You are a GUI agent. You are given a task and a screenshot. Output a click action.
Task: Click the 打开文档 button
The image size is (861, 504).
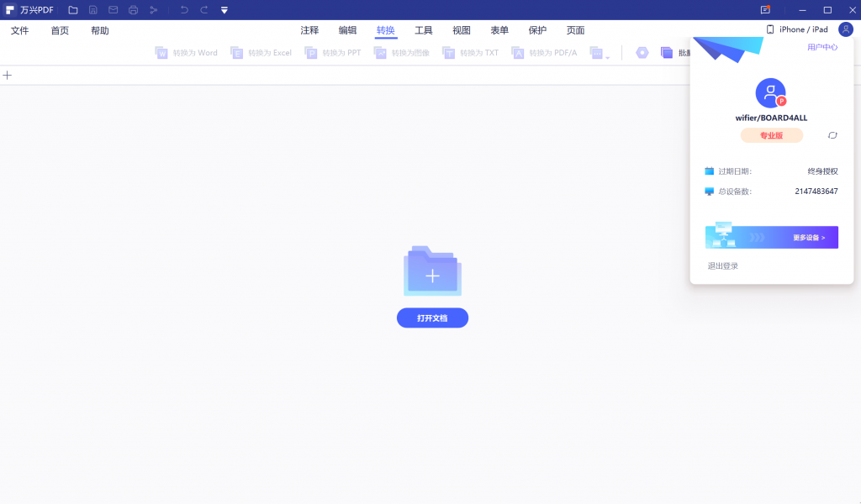[433, 318]
